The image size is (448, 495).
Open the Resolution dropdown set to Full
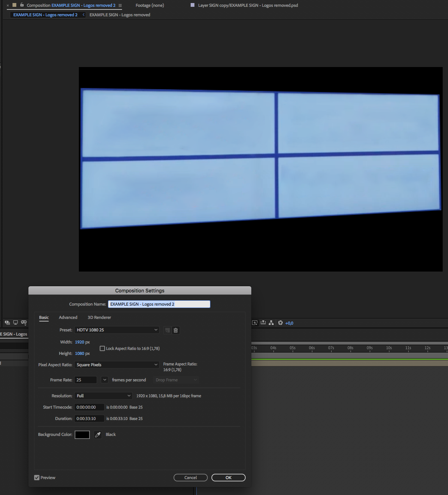[x=103, y=396]
